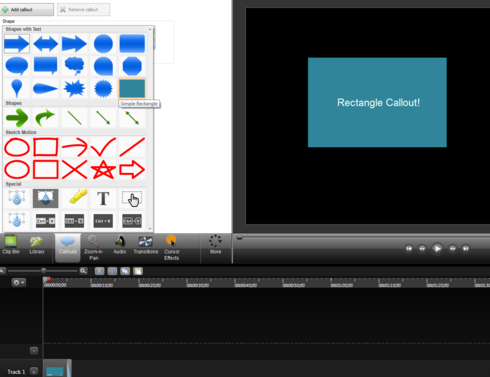490x377 pixels.
Task: Toggle the lock on Track 1
Action: pyautogui.click(x=34, y=371)
